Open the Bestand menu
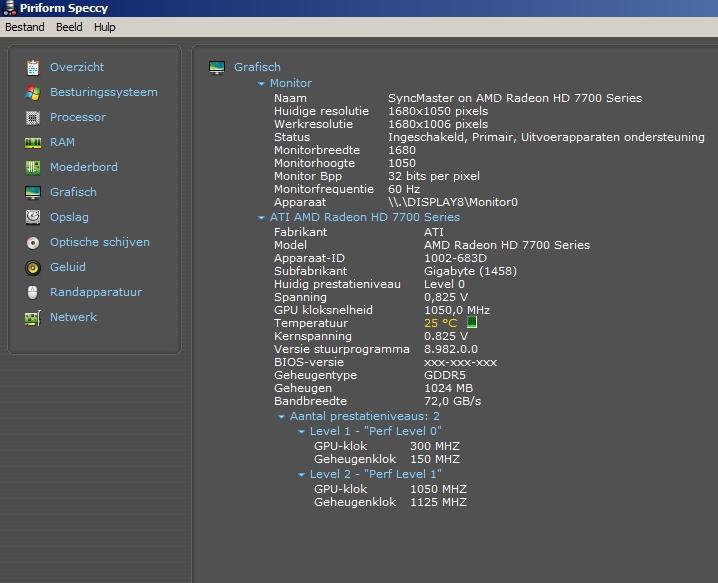The image size is (718, 583). [x=25, y=27]
